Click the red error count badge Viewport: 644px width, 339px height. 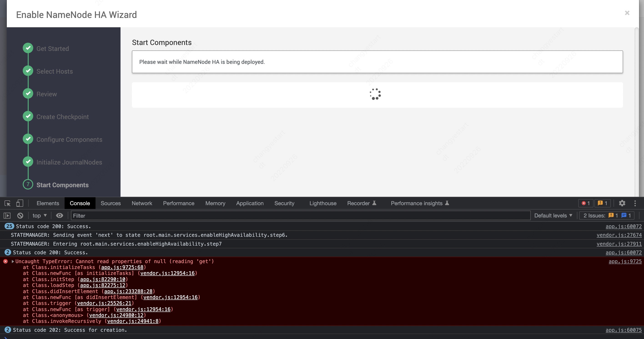click(x=586, y=203)
